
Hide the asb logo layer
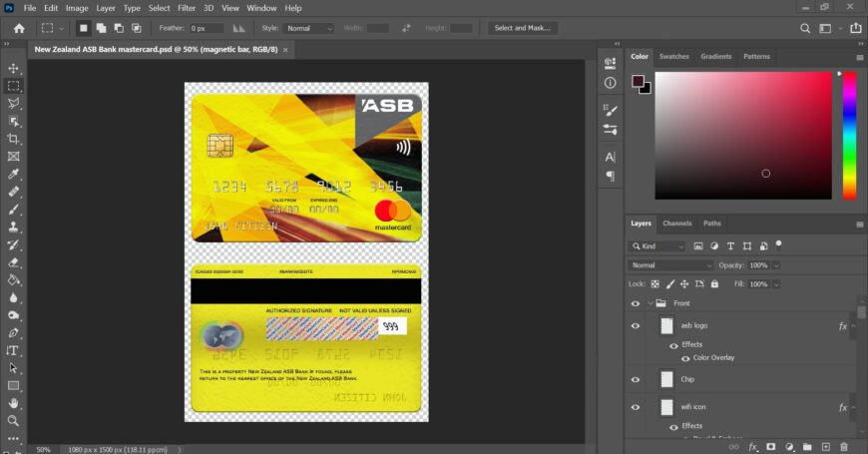tap(636, 325)
